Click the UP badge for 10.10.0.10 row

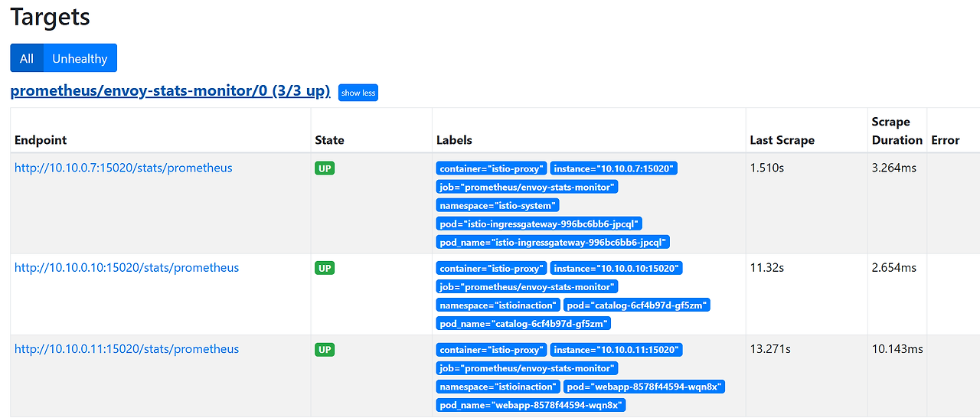coord(325,269)
